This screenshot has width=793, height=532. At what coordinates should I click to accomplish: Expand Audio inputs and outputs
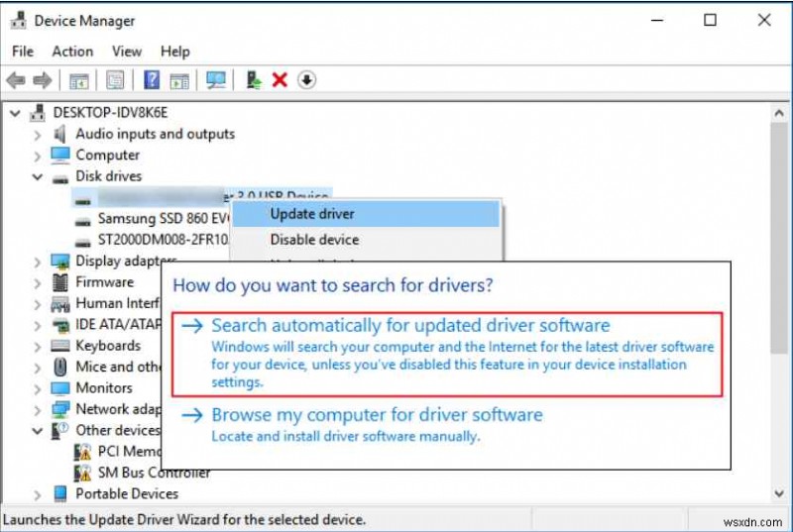38,135
